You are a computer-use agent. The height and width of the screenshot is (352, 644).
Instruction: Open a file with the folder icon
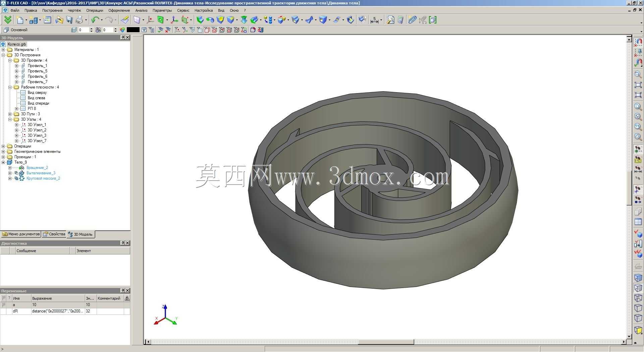pos(59,20)
